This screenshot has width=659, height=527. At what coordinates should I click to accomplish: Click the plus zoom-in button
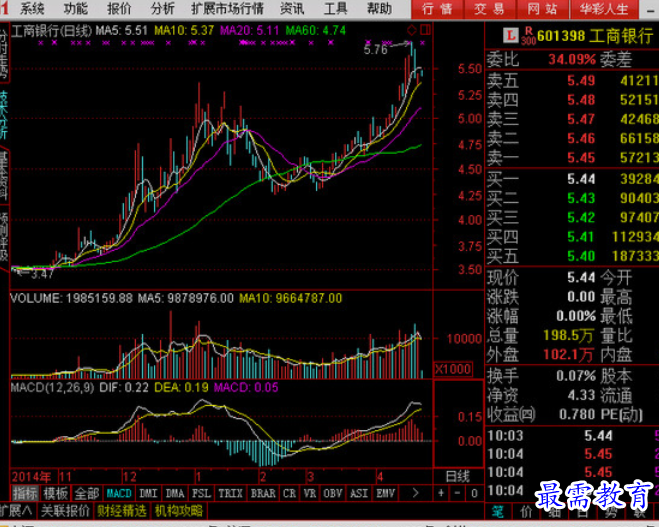point(441,493)
